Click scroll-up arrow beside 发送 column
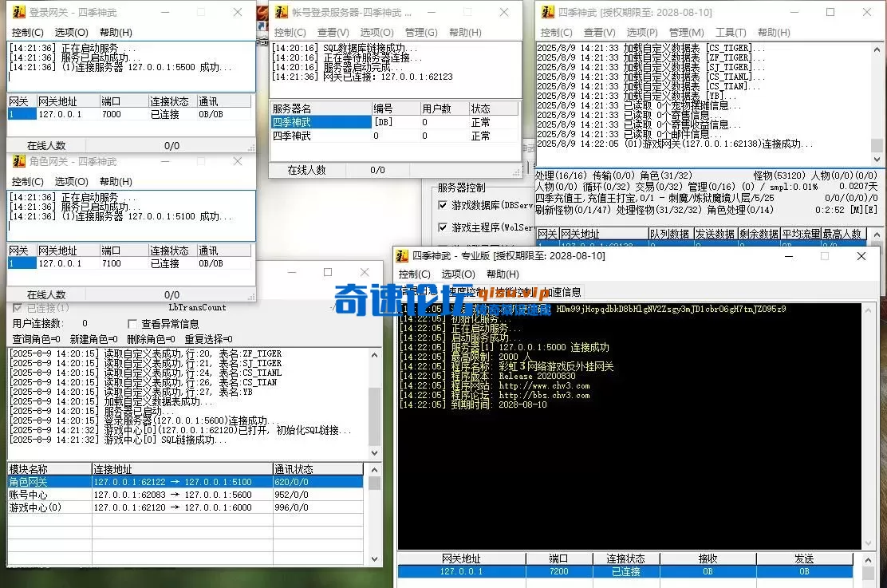 tap(869, 560)
